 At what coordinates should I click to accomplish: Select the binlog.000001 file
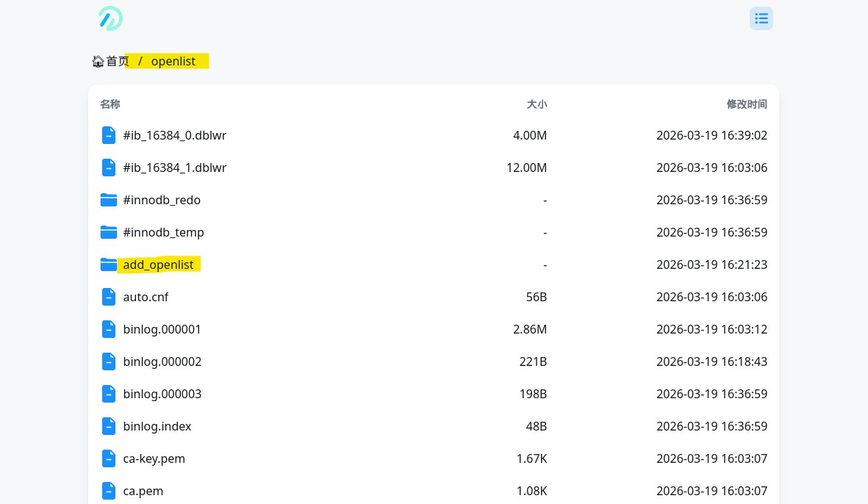tap(162, 329)
